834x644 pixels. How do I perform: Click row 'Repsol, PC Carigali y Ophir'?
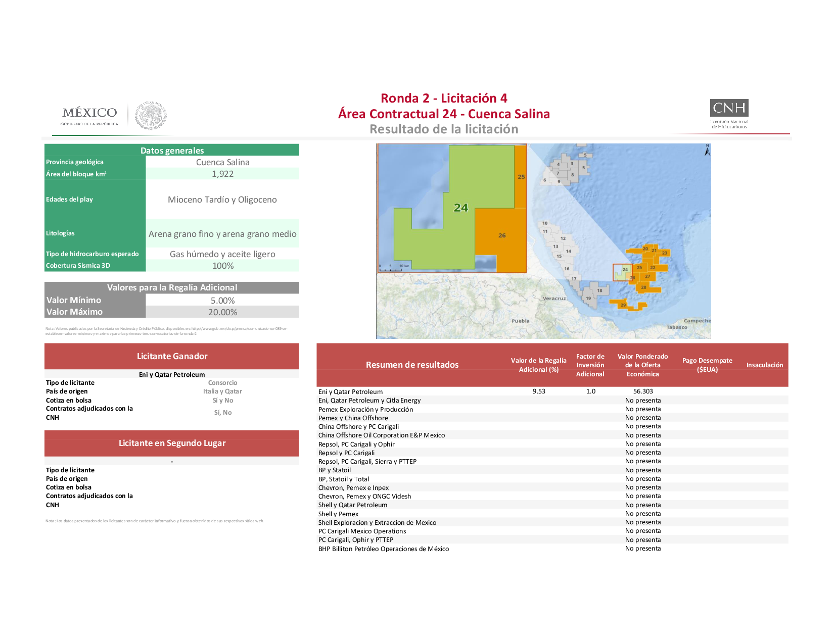point(552,444)
